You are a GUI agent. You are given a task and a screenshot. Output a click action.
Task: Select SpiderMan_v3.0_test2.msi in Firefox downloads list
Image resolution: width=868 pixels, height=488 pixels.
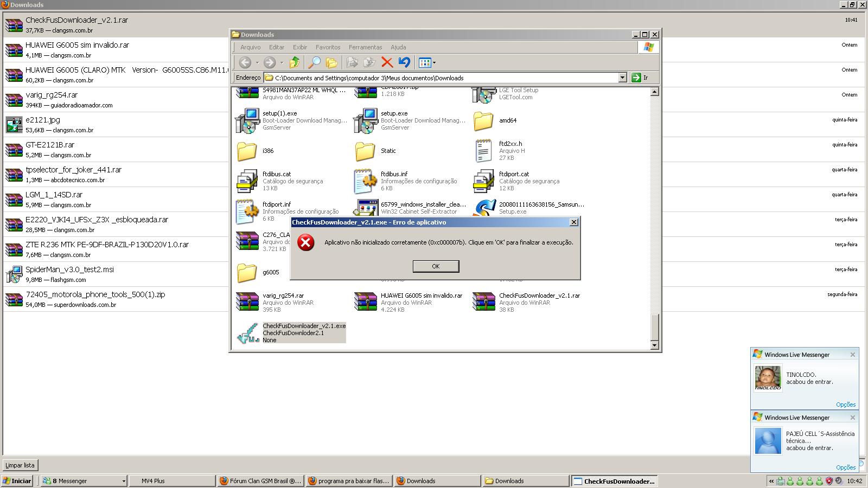(x=433, y=274)
